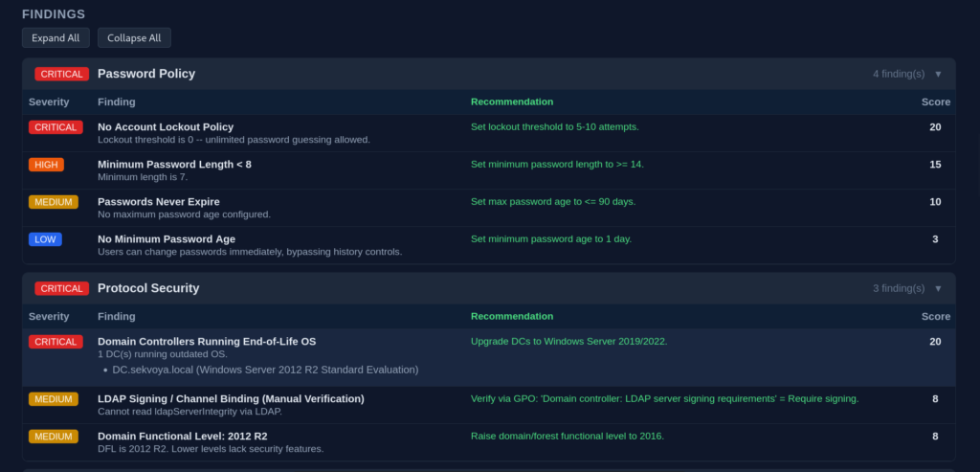Click 'Lockout threshold is 0' description text
This screenshot has width=980, height=472.
coord(234,140)
